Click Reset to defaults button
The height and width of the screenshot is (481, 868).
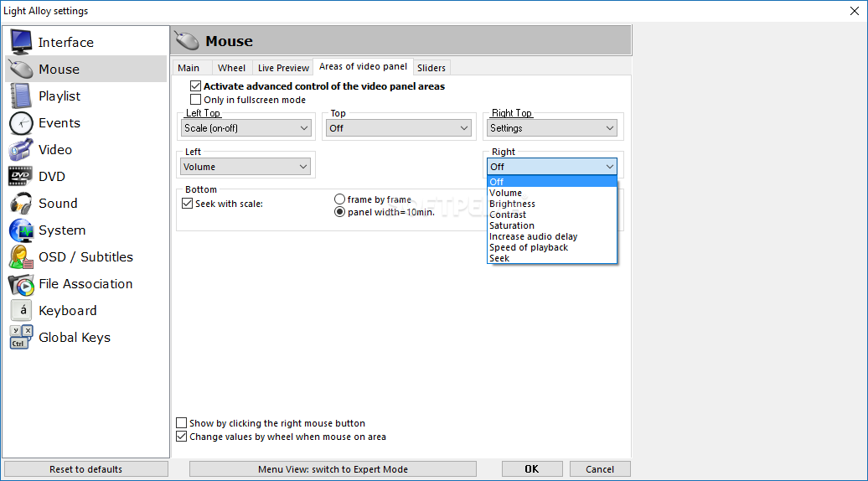[x=85, y=468]
